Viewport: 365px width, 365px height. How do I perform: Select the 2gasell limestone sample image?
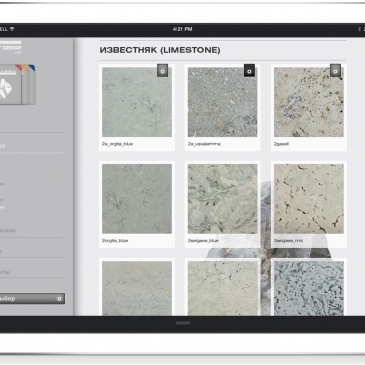tap(309, 102)
